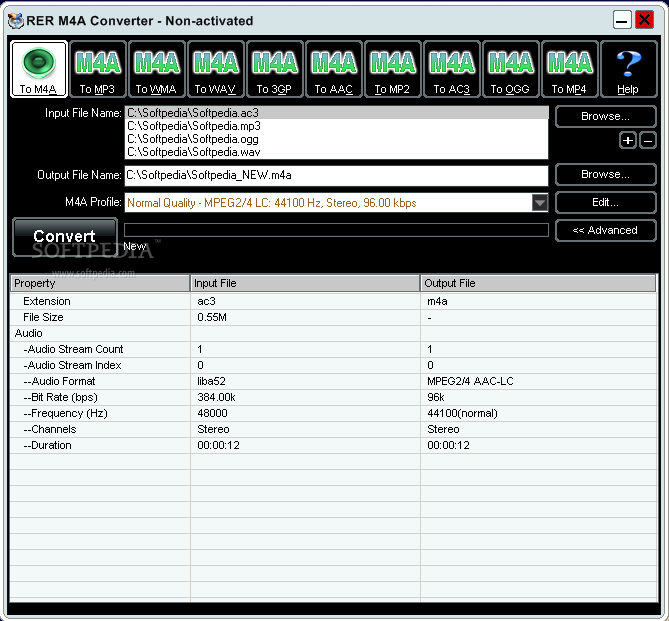
Task: Click the m4a output extension cell
Action: pyautogui.click(x=539, y=301)
